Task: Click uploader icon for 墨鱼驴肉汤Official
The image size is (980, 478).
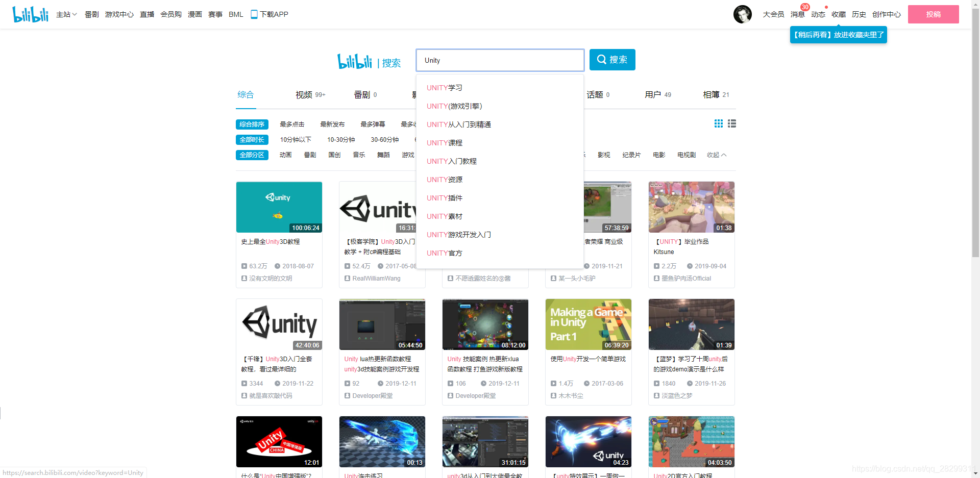Action: pos(656,279)
